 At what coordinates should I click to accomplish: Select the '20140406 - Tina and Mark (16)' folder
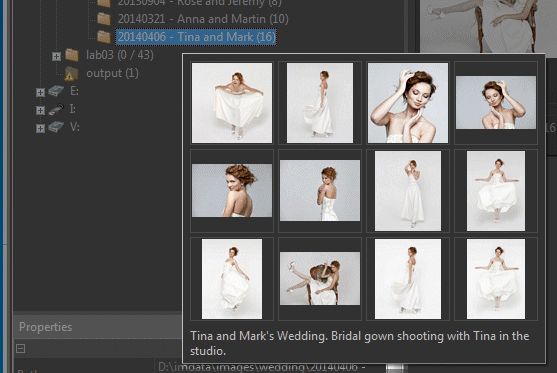(x=196, y=37)
